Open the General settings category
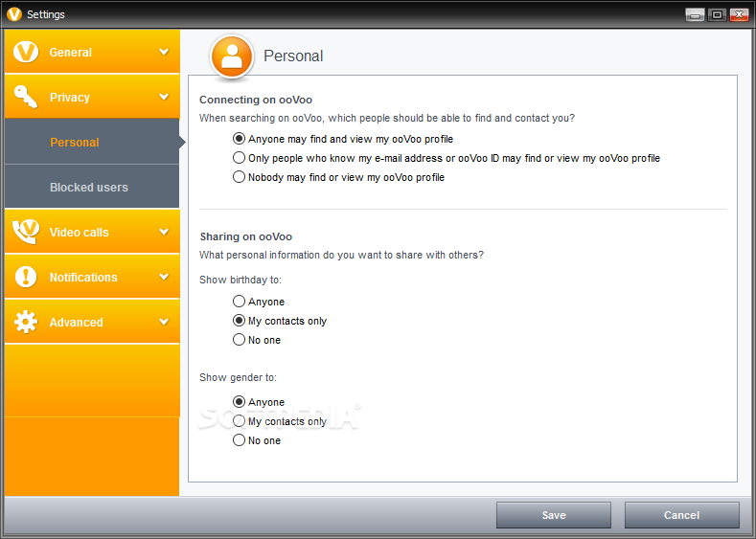756x539 pixels. (92, 52)
